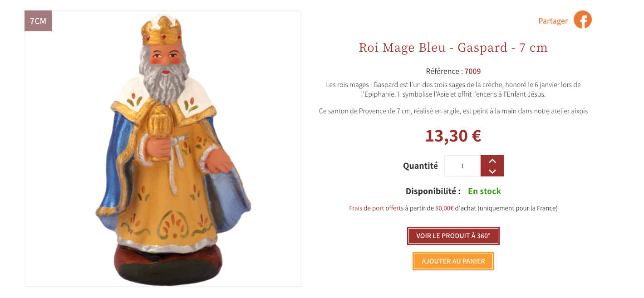Open the Frais de port offerts link
The width and height of the screenshot is (644, 298).
376,208
